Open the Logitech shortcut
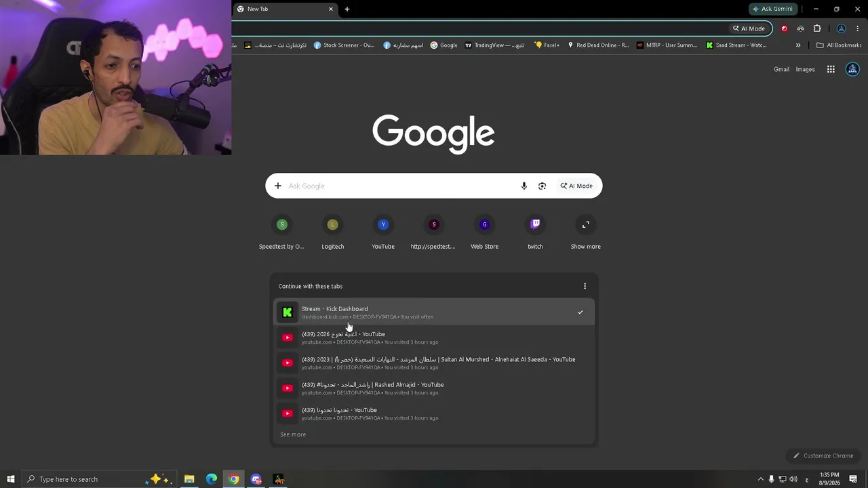Screen dimensions: 868x488 [x=332, y=232]
